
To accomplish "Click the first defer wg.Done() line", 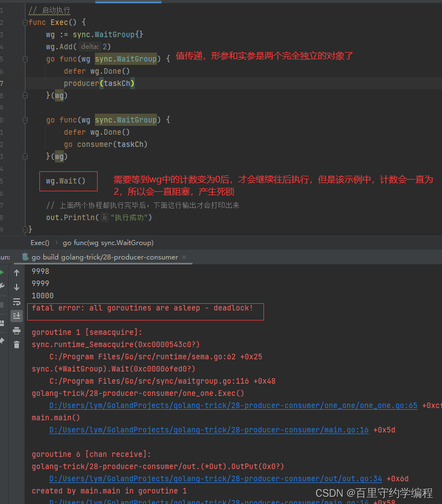I will 96,72.
